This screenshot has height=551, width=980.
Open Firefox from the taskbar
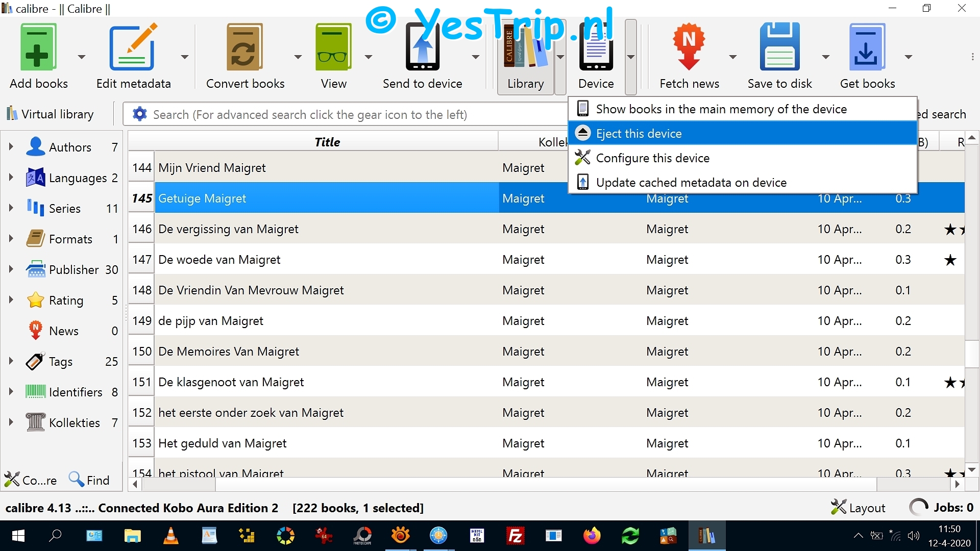(x=592, y=536)
